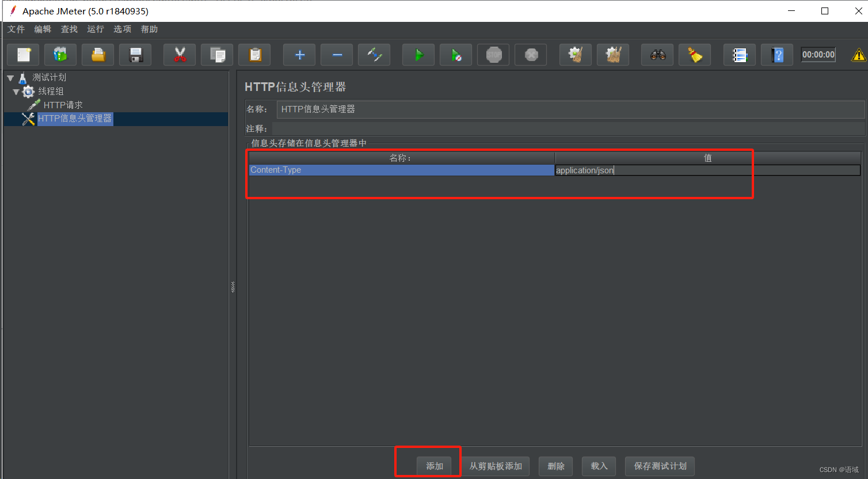Collapse the 线程组 tree node

pyautogui.click(x=16, y=92)
